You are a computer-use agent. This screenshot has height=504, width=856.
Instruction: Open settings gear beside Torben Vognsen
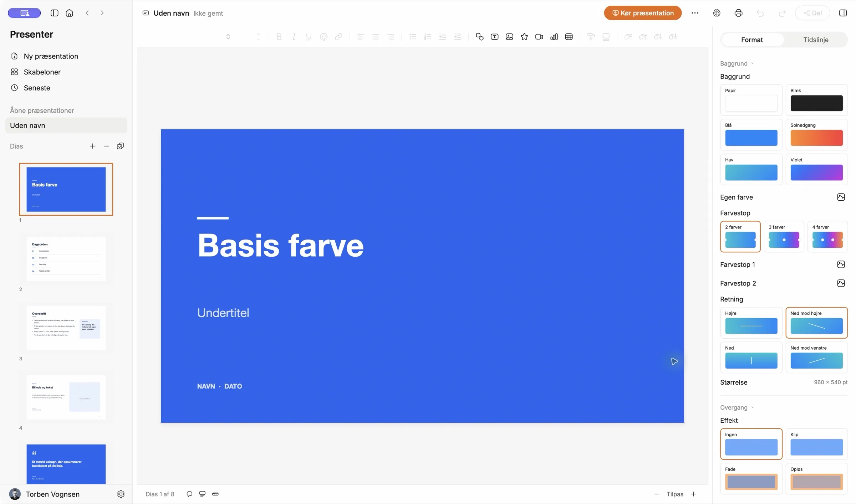121,494
